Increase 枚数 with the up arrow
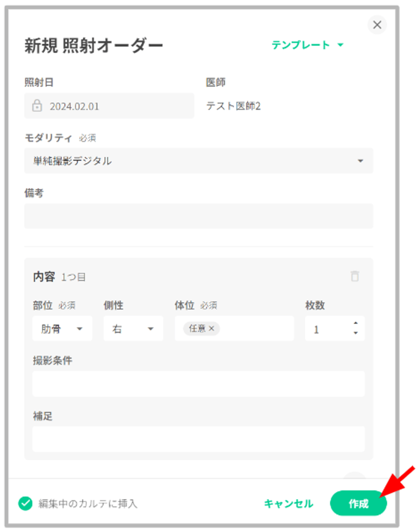The height and width of the screenshot is (532, 419). [x=356, y=323]
